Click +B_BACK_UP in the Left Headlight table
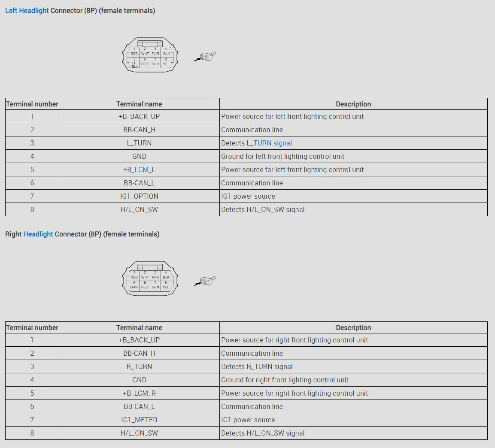This screenshot has width=495, height=448. click(x=139, y=116)
